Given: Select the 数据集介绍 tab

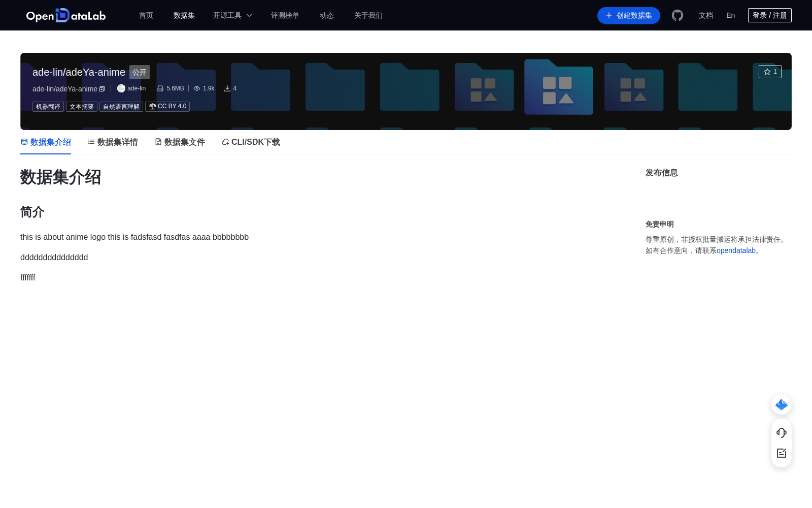Looking at the screenshot, I should (46, 142).
